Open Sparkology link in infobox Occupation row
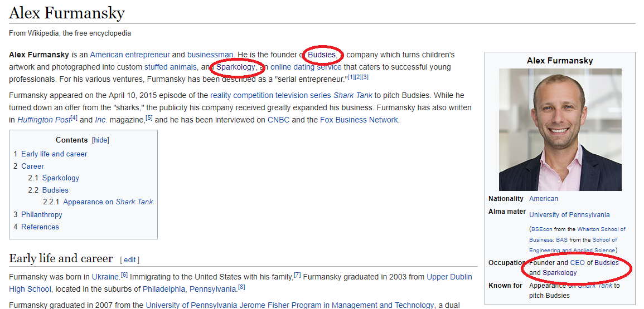644x309 pixels. (x=559, y=273)
